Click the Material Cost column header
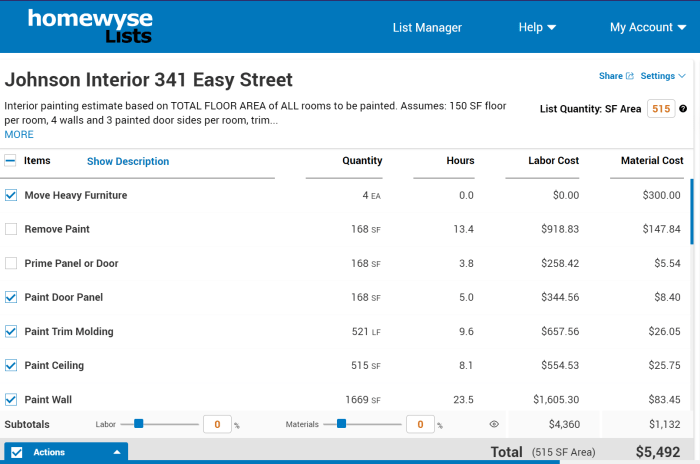This screenshot has height=464, width=700. tap(652, 160)
